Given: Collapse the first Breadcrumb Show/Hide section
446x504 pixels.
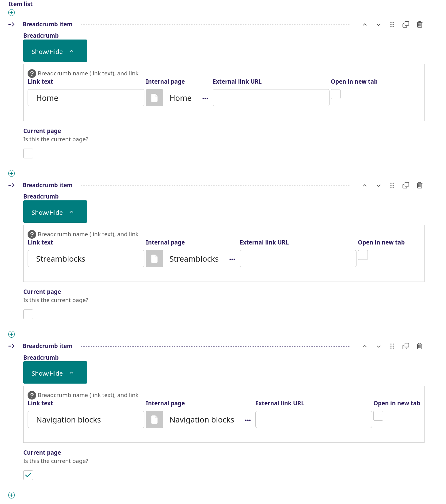Looking at the screenshot, I should pyautogui.click(x=55, y=51).
